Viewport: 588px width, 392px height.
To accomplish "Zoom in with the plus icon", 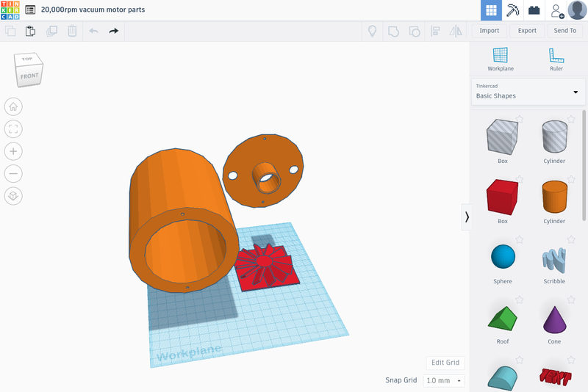I will tap(13, 151).
